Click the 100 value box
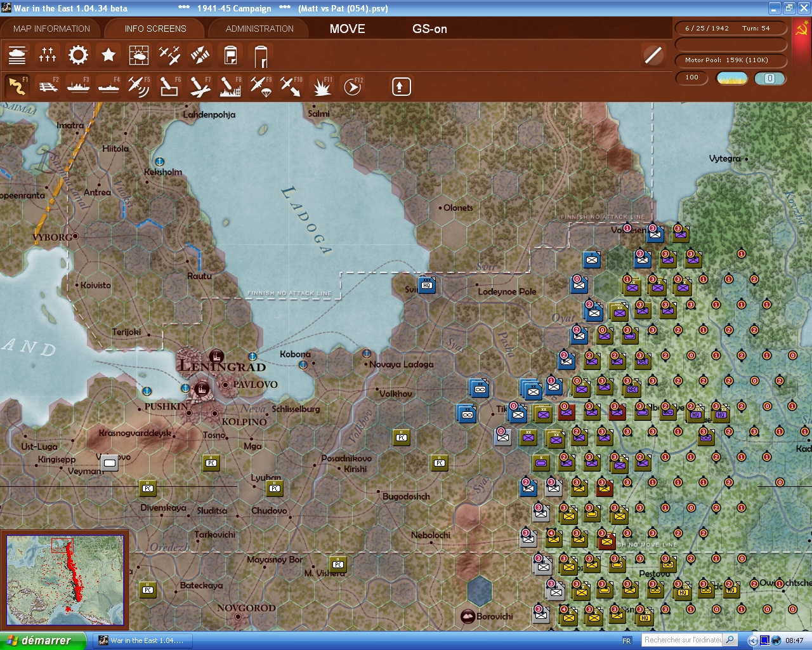Image resolution: width=812 pixels, height=650 pixels. pos(692,78)
